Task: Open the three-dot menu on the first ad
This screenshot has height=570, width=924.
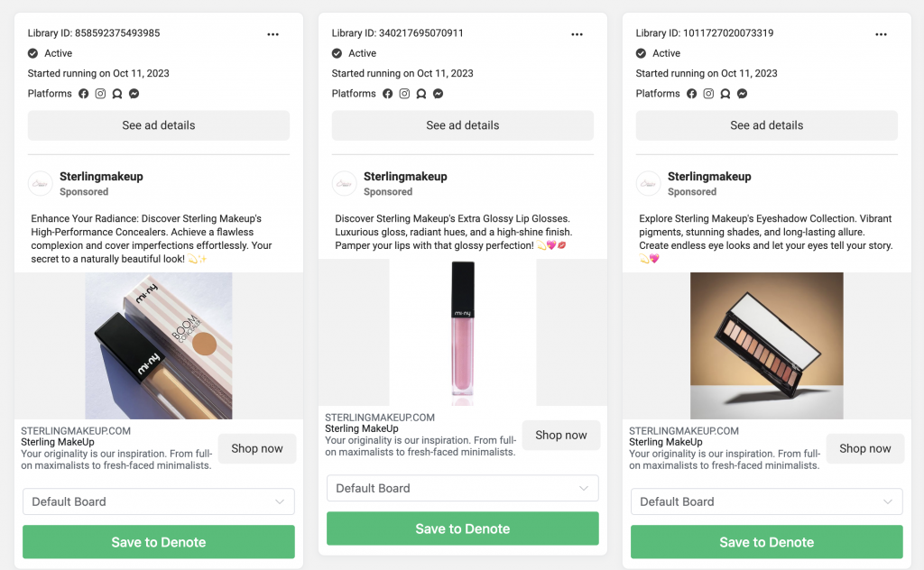Action: pyautogui.click(x=273, y=33)
